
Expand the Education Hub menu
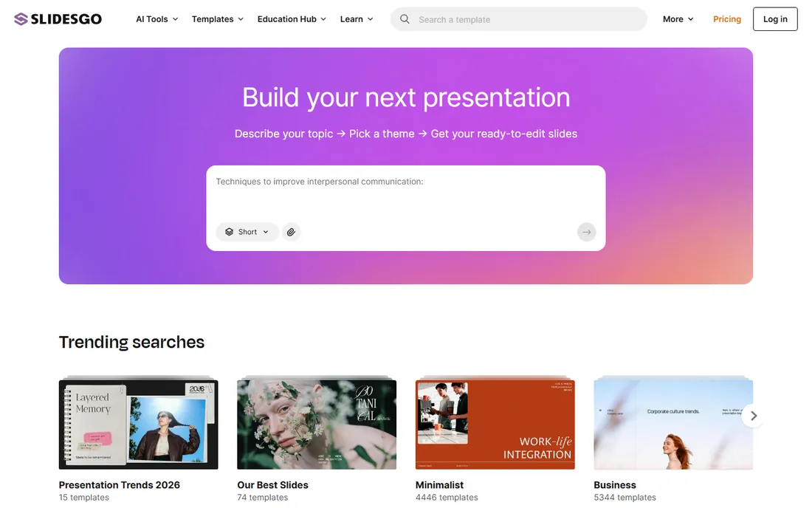coord(292,19)
